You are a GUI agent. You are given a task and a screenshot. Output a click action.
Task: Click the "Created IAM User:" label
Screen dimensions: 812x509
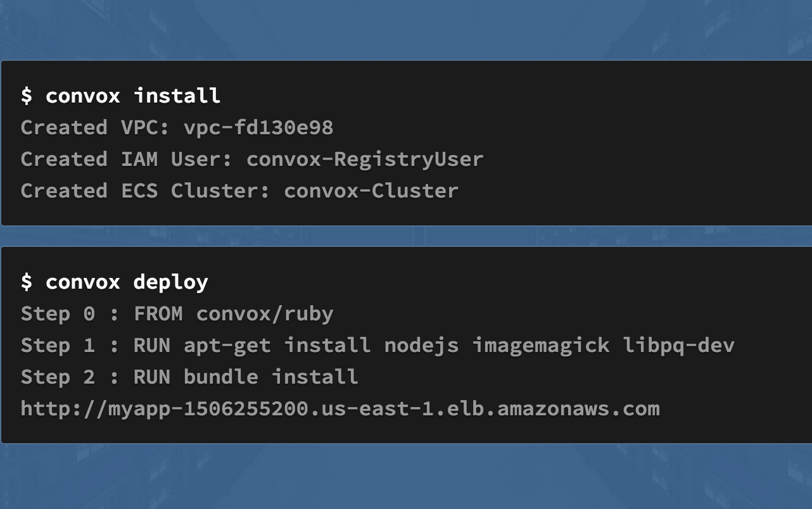coord(127,159)
